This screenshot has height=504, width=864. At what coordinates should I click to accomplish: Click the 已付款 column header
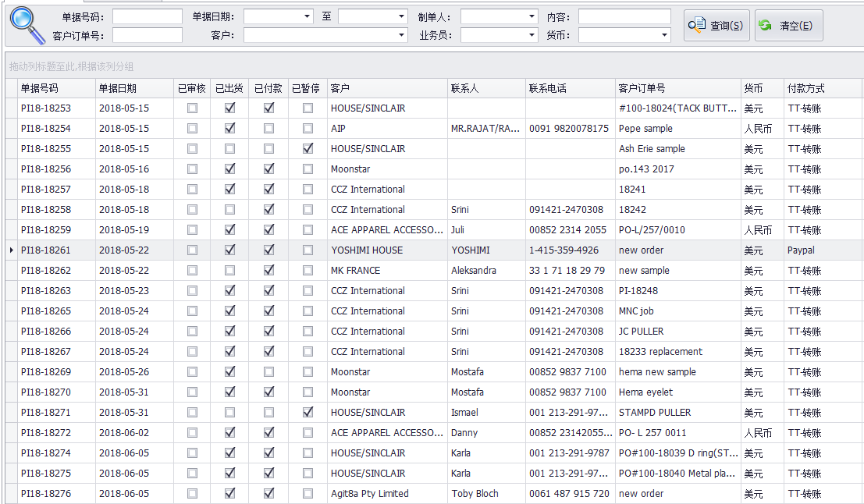point(268,88)
